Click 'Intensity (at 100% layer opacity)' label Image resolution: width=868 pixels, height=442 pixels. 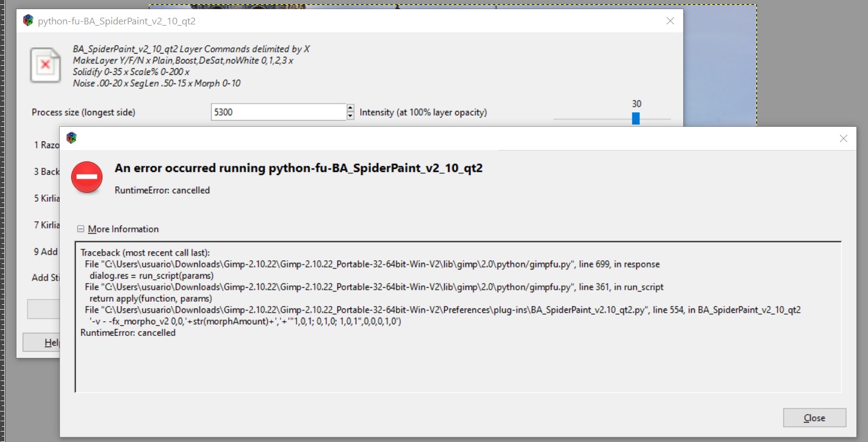coord(423,112)
